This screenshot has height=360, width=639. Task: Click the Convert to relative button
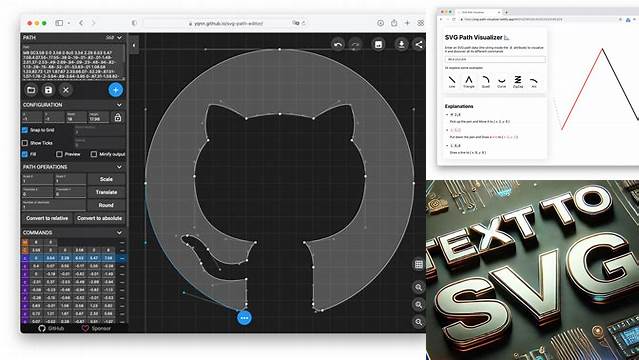click(47, 218)
